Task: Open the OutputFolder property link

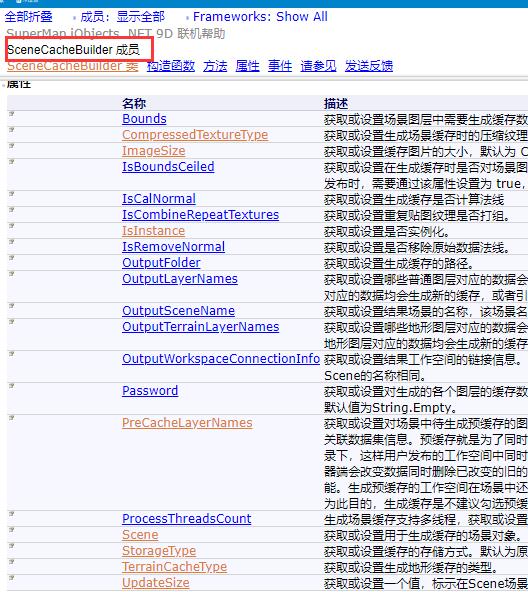Action: point(161,263)
